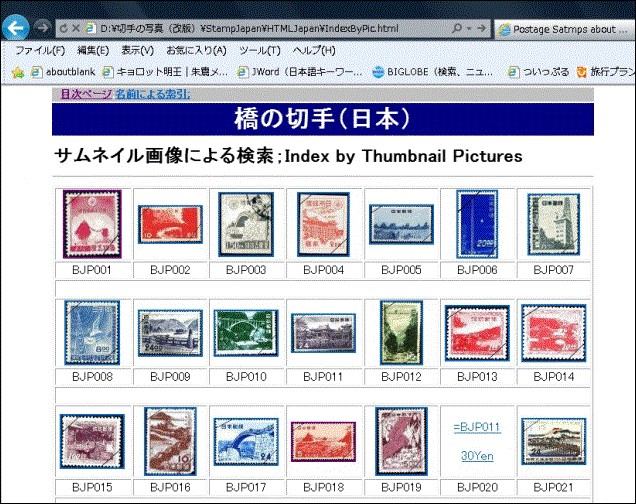The image size is (636, 504).
Task: Open the JWord favorite link
Action: click(299, 72)
